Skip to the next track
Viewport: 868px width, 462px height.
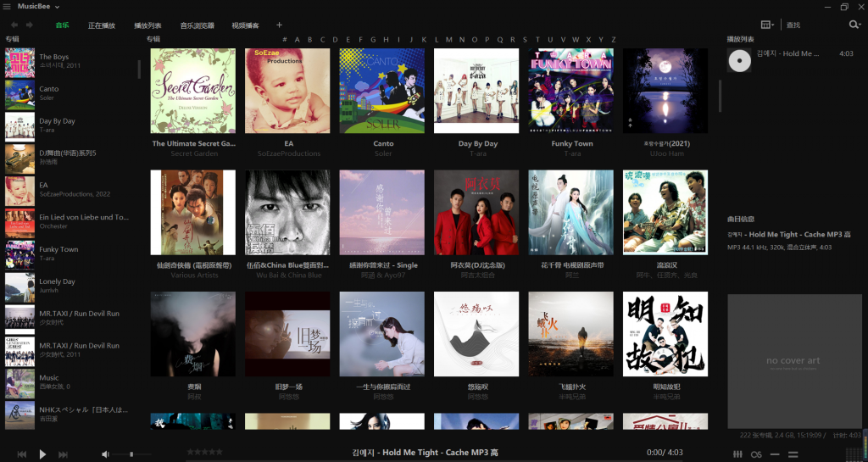[x=63, y=454]
